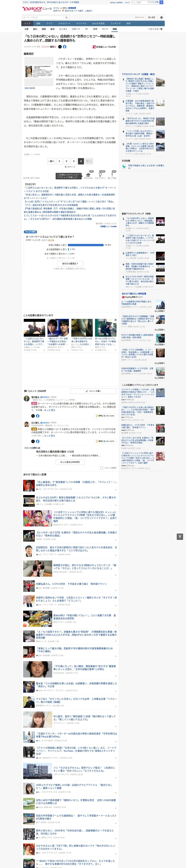Share first expert comment on Facebook

38,416
